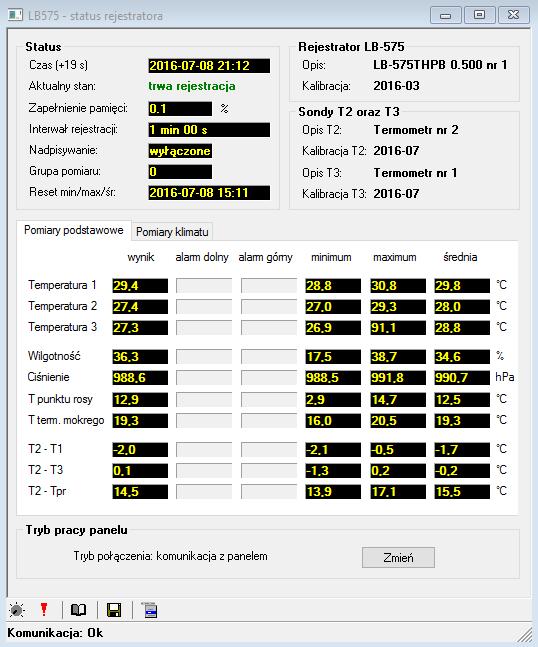Click Ciśnienie wynik value 988.6
The height and width of the screenshot is (647, 538).
click(140, 378)
